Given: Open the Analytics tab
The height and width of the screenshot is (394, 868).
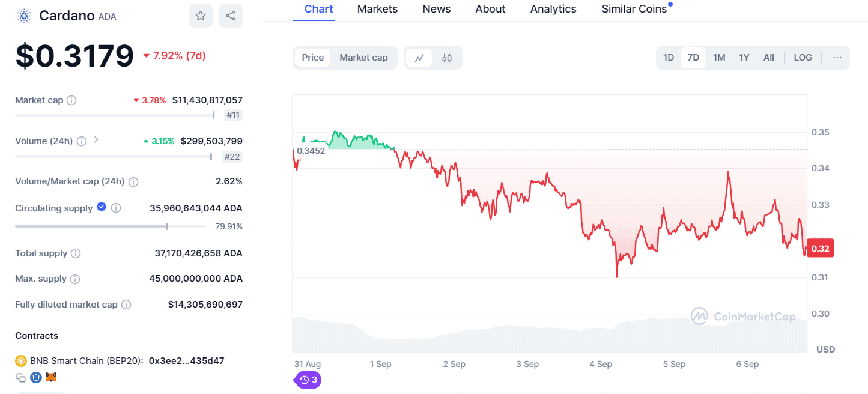Looking at the screenshot, I should tap(553, 9).
